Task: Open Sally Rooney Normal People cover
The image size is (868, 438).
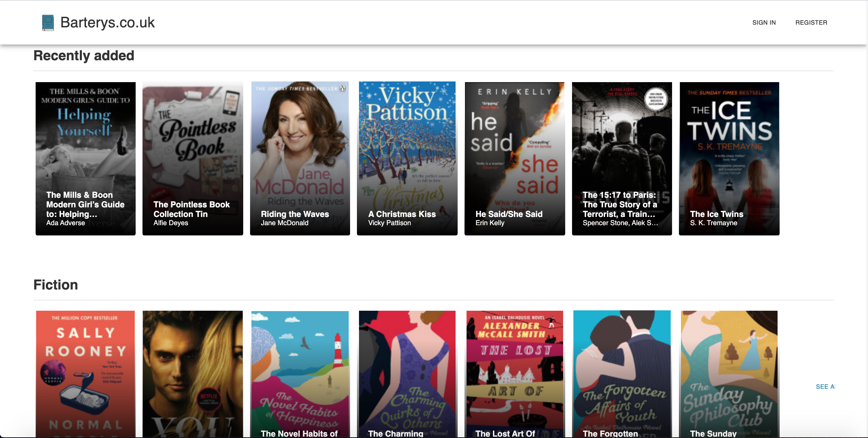Action: pyautogui.click(x=86, y=373)
